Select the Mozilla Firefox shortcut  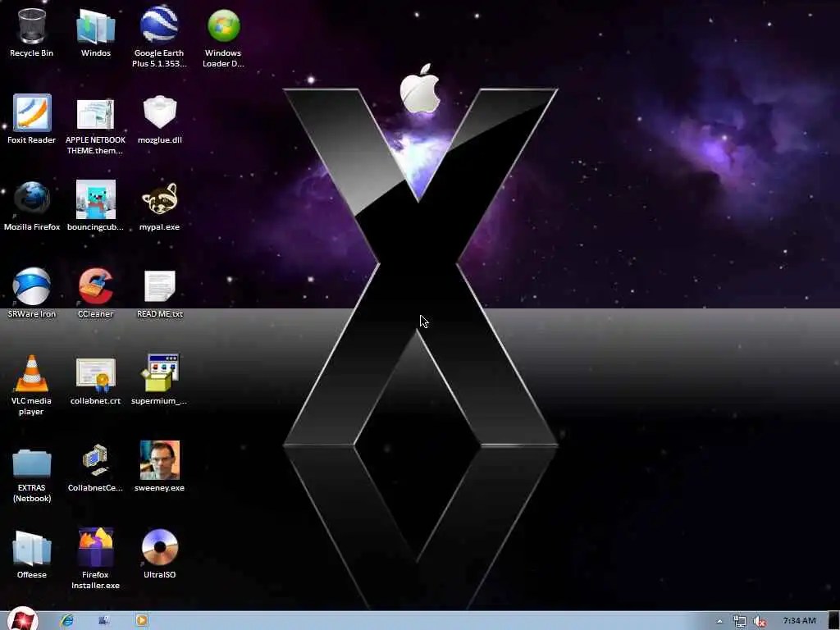(x=32, y=199)
